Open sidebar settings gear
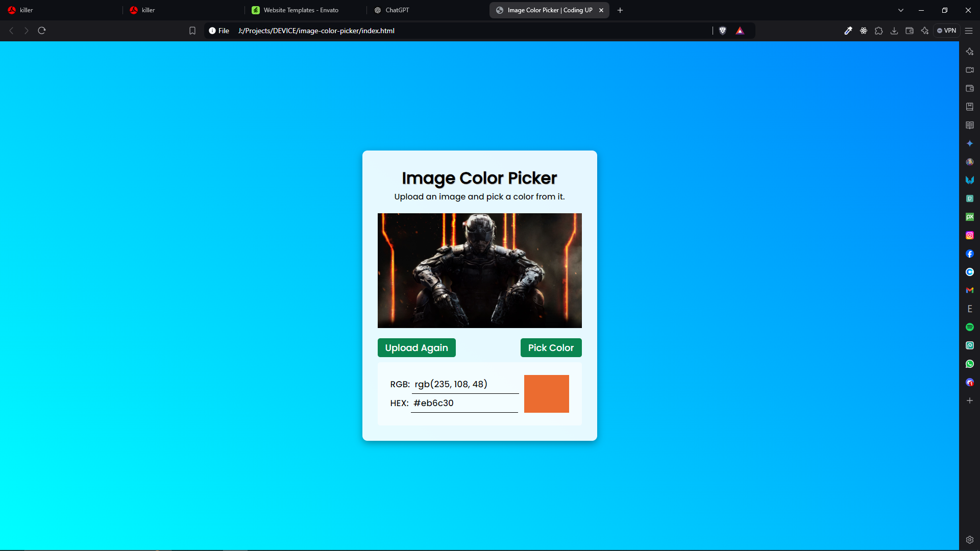This screenshot has width=980, height=551. coord(970,540)
